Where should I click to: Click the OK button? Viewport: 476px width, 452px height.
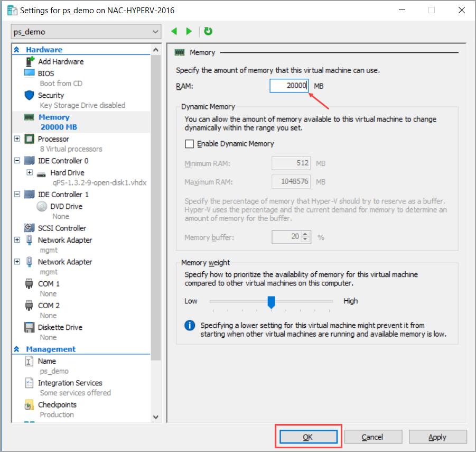click(x=308, y=437)
